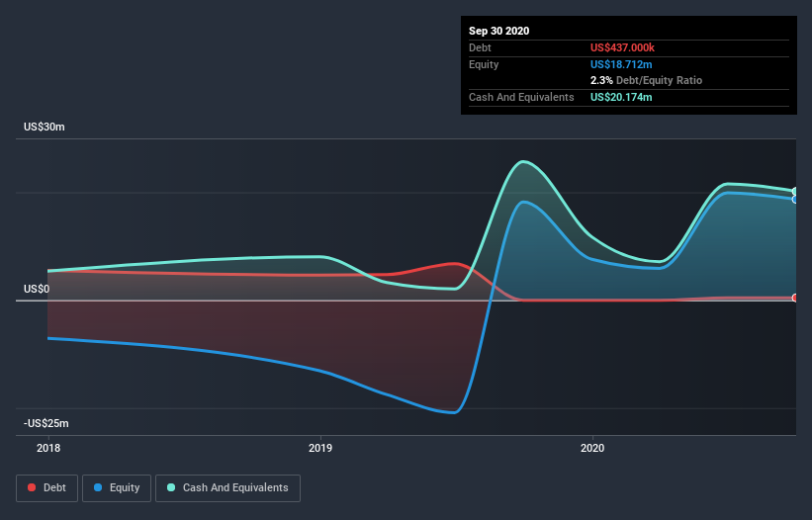Click the US$0 axis label
The width and height of the screenshot is (812, 520).
(37, 289)
